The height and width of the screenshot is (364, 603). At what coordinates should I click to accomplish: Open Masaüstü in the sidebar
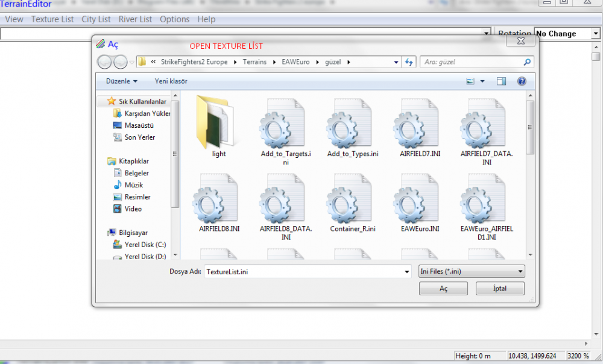(x=133, y=125)
